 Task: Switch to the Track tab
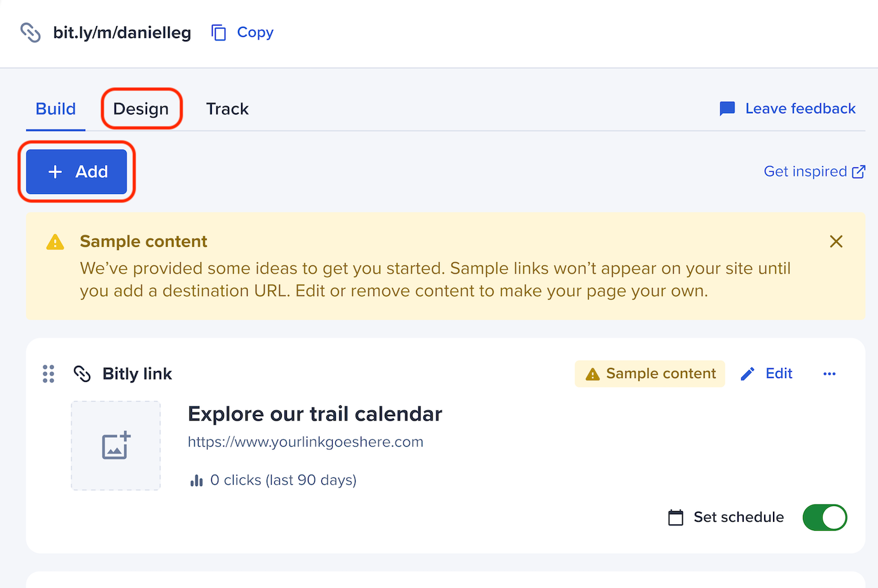click(227, 108)
